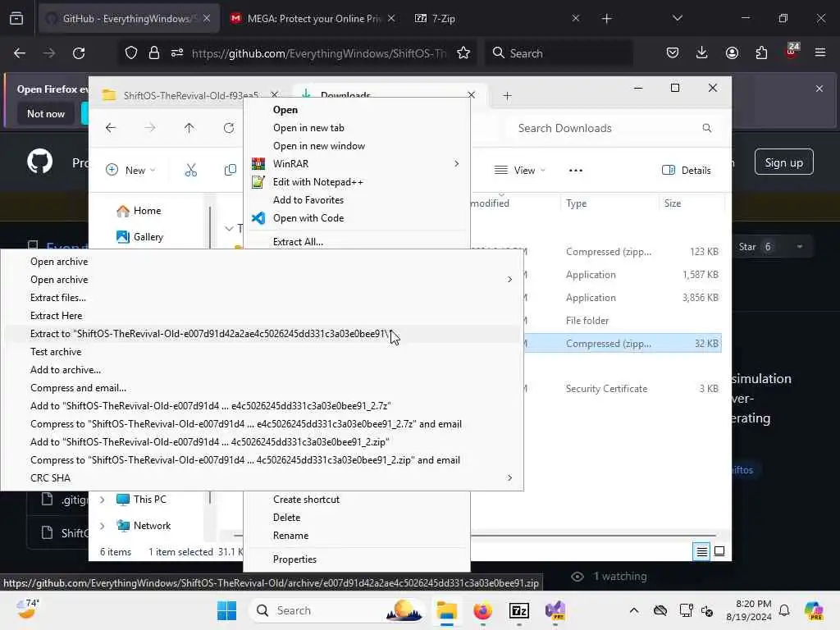Switch to details list view icon

702,551
